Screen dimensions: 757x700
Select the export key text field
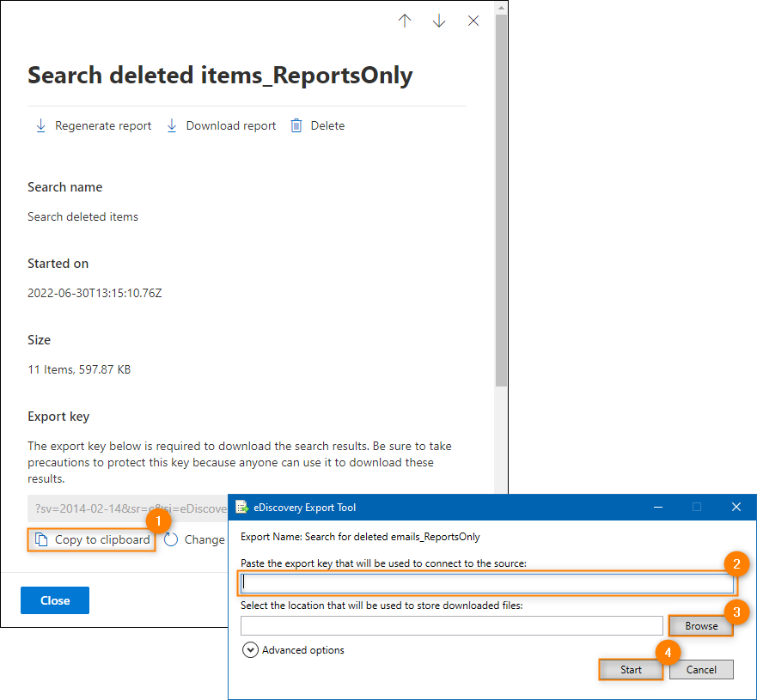(127, 508)
